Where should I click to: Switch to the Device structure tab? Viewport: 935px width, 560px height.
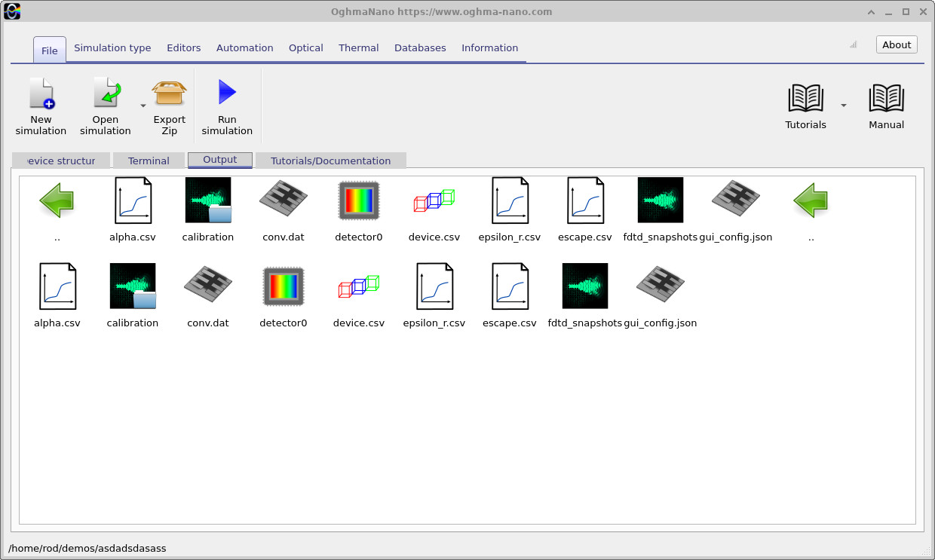tap(61, 161)
